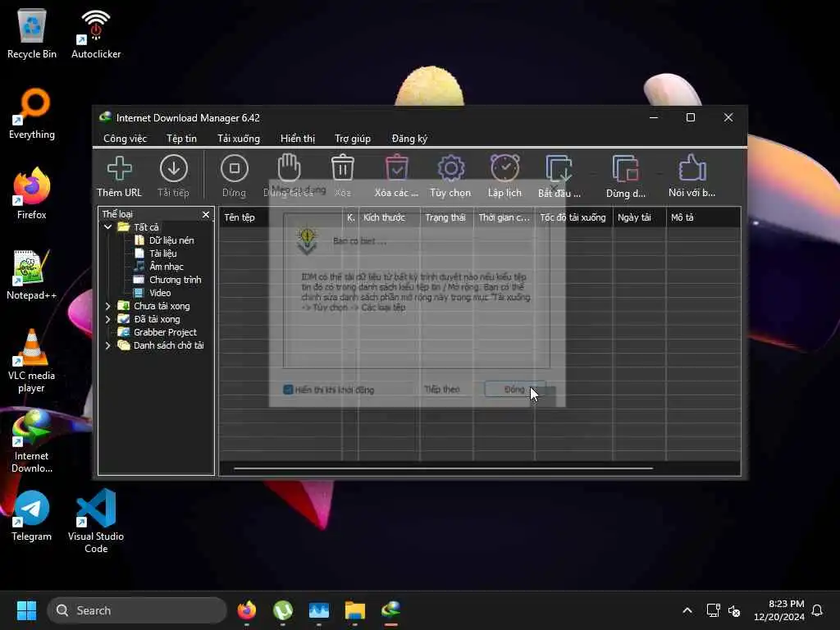Sort by Tên tệp column header
Viewport: 840px width, 630px height.
click(281, 217)
